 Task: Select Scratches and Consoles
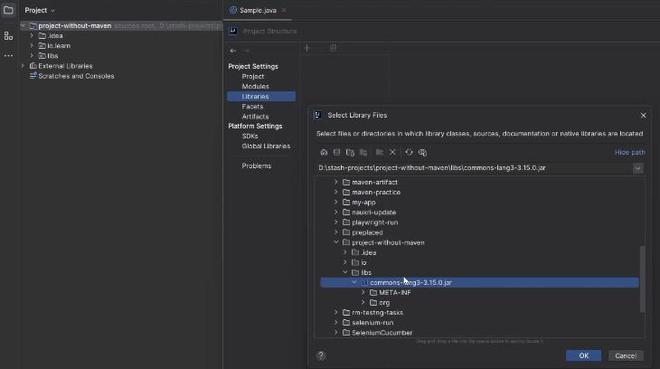click(76, 76)
